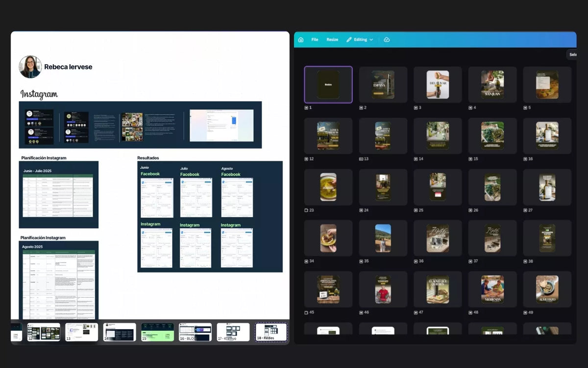Click the Instagram script heading

point(39,94)
